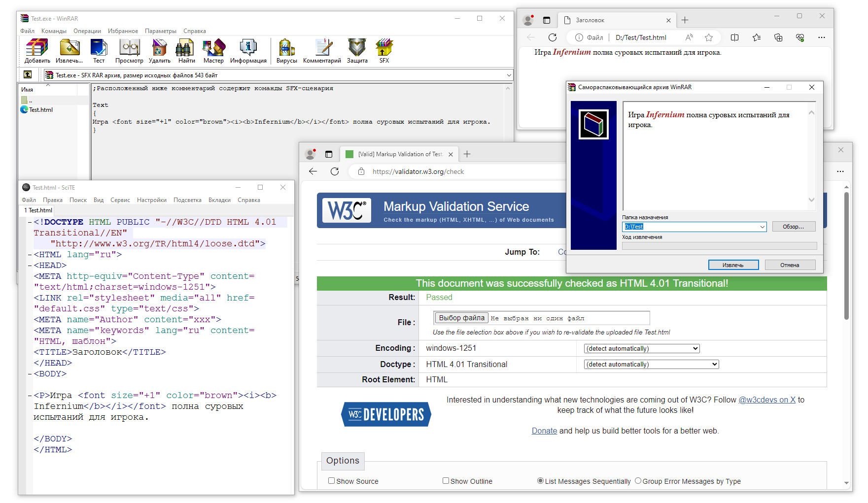
Task: Click the Выбор файла file chooser button
Action: point(461,318)
